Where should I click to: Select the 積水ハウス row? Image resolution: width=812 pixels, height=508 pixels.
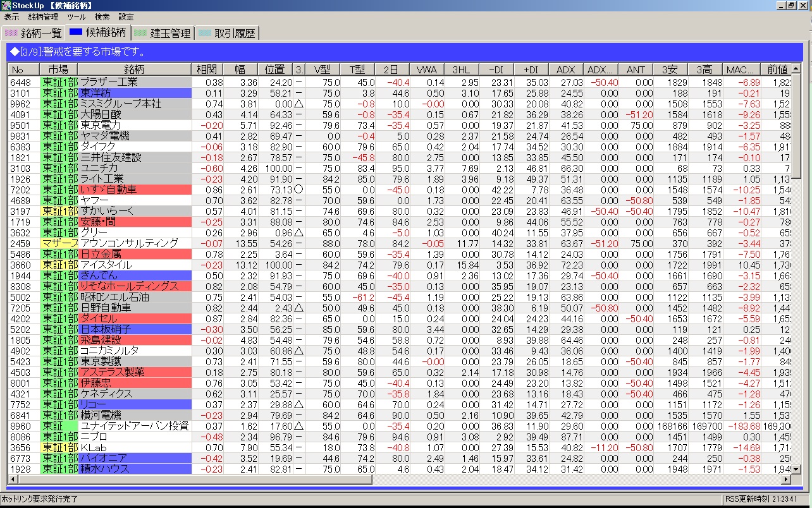(x=400, y=469)
